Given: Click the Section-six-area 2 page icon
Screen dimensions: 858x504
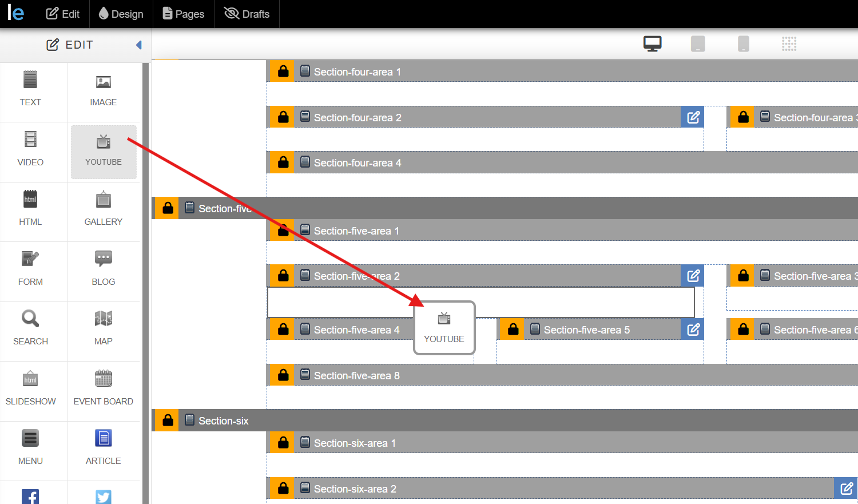Looking at the screenshot, I should pyautogui.click(x=305, y=488).
